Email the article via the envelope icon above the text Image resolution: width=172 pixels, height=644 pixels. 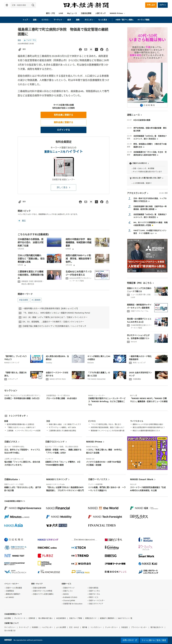point(86,49)
